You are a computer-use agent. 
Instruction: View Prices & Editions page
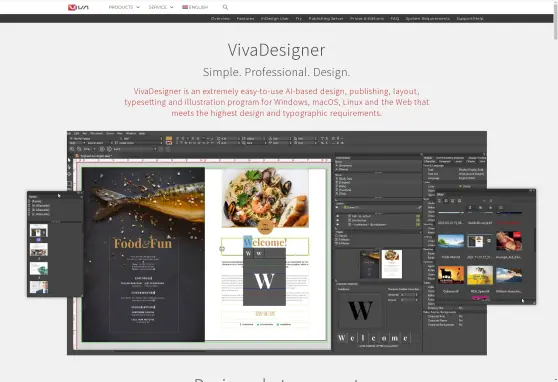tap(367, 19)
